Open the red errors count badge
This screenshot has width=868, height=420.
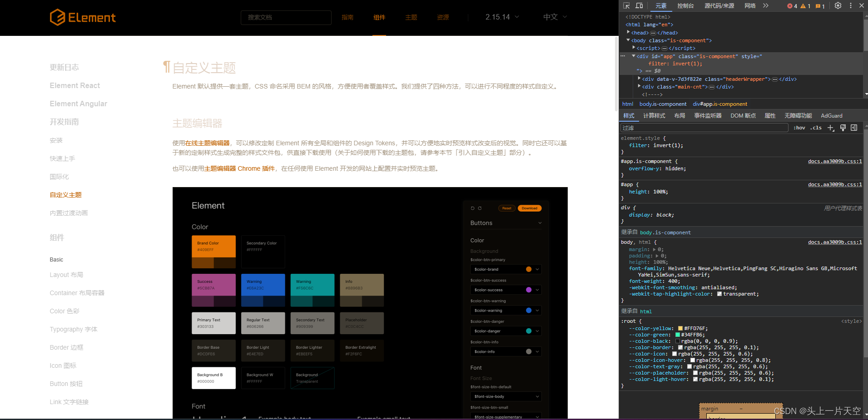click(x=792, y=6)
